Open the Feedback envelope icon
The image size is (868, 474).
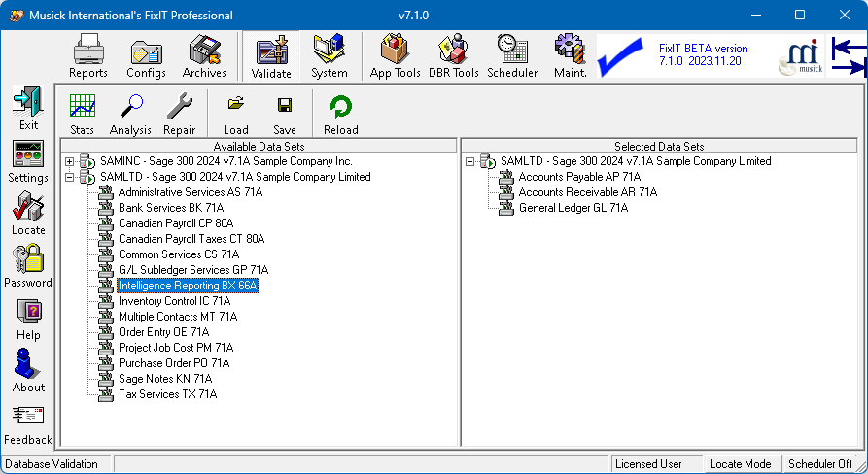(x=28, y=424)
